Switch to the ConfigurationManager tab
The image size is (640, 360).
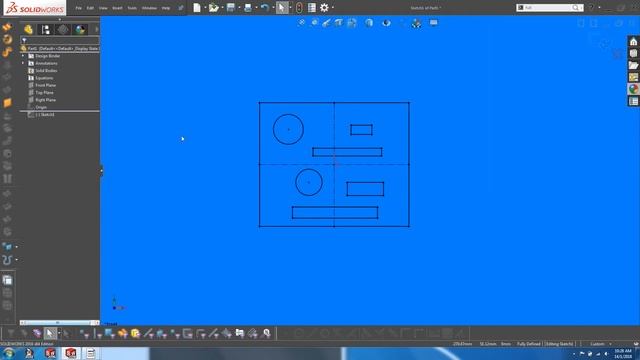tap(63, 29)
